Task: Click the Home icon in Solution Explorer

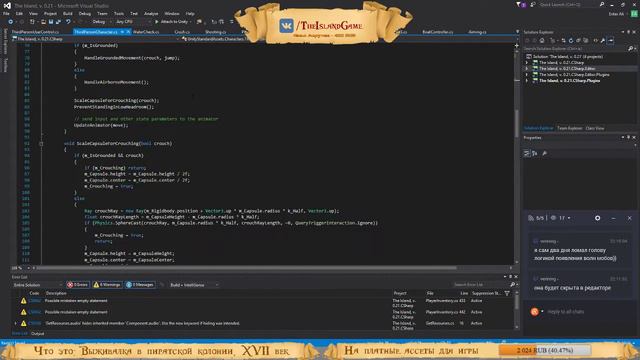Action: [x=542, y=40]
